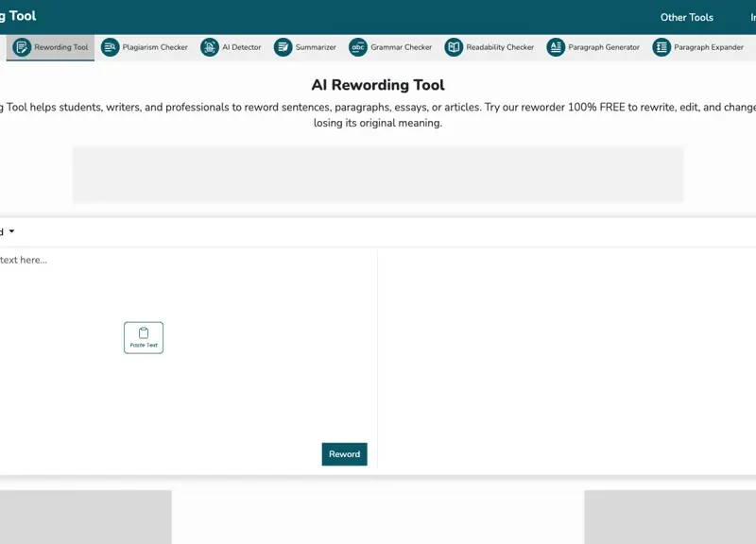Click the Paste Text clipboard icon

144,332
